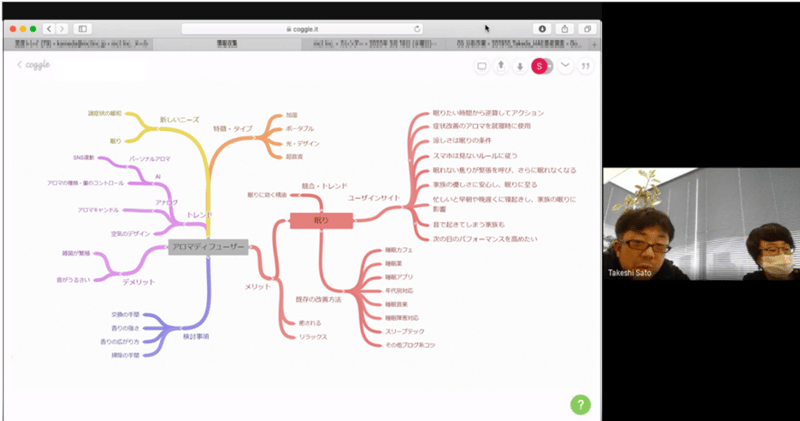800x421 pixels.
Task: Click the Coggle upload arrow icon
Action: [x=501, y=66]
